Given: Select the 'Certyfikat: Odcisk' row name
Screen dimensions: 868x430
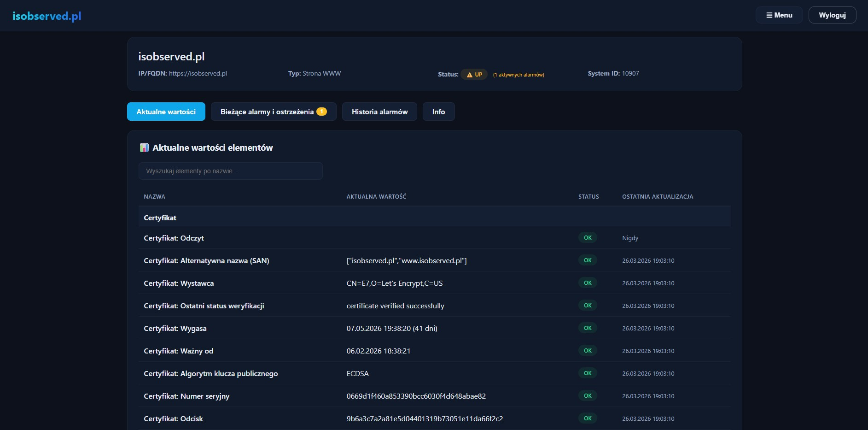Looking at the screenshot, I should [173, 418].
